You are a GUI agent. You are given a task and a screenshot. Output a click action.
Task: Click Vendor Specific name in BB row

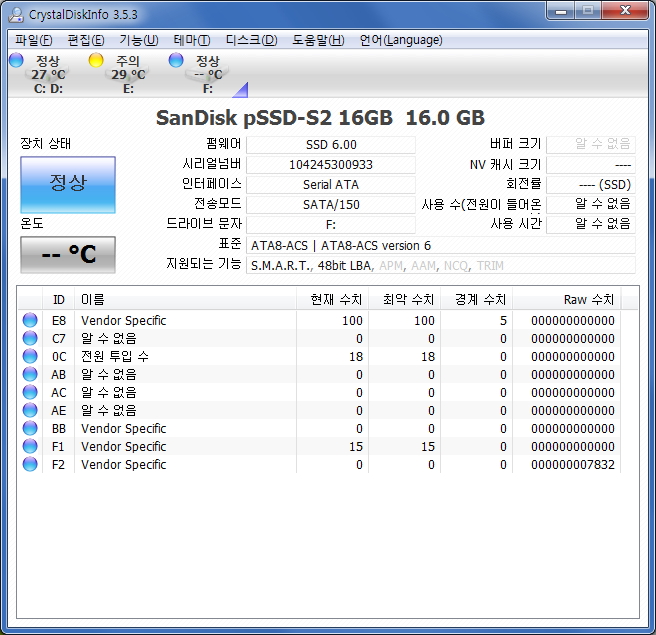coord(123,428)
